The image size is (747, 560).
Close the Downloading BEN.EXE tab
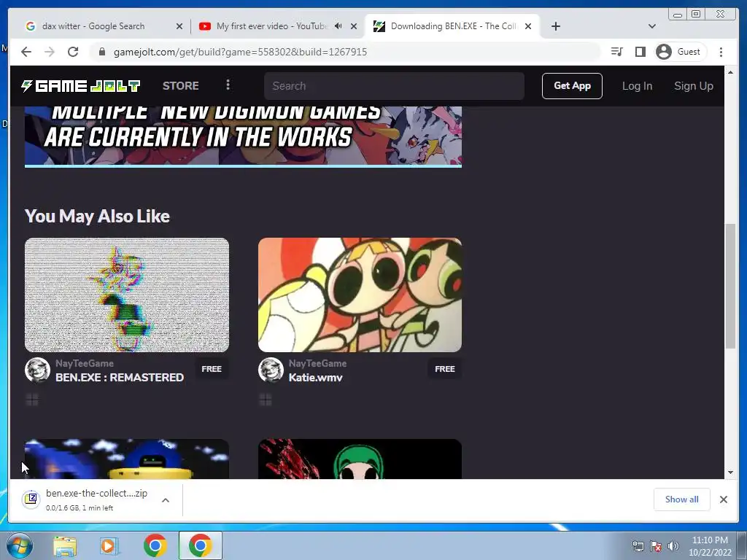pos(528,26)
